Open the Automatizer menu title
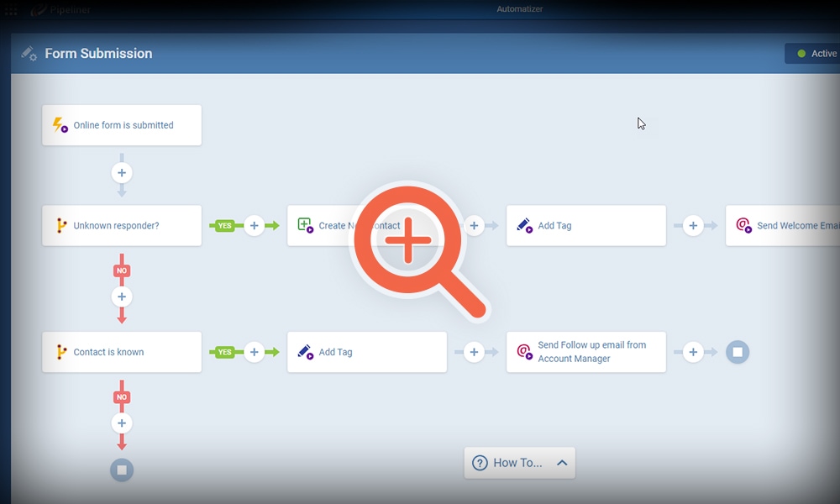The image size is (840, 504). [518, 9]
